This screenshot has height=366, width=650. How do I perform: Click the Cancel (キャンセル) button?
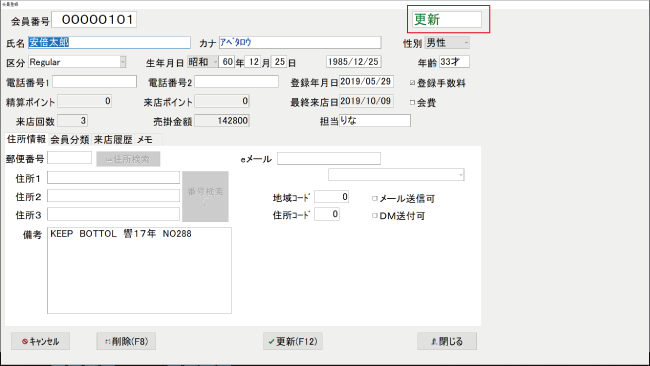point(40,341)
